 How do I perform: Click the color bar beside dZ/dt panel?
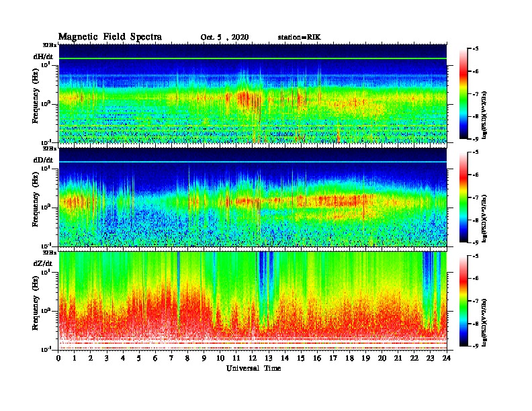click(x=463, y=301)
